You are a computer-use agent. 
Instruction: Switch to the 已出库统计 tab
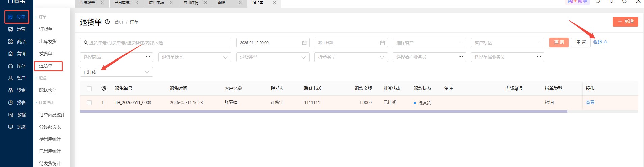click(x=123, y=3)
